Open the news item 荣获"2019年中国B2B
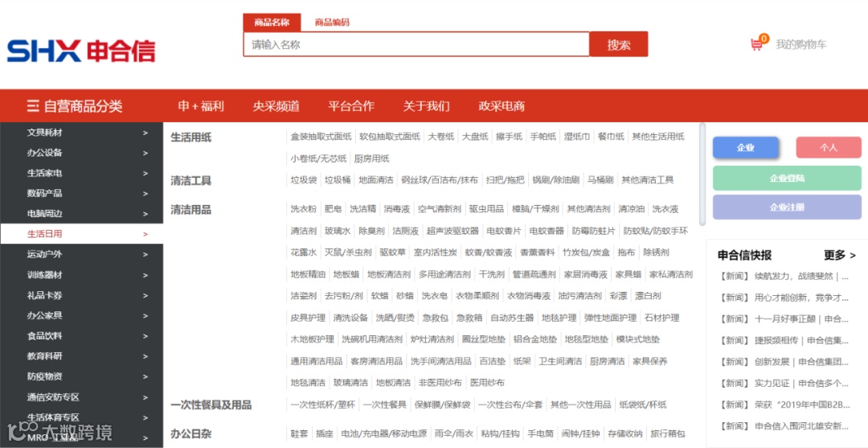The image size is (868, 448). (x=784, y=405)
